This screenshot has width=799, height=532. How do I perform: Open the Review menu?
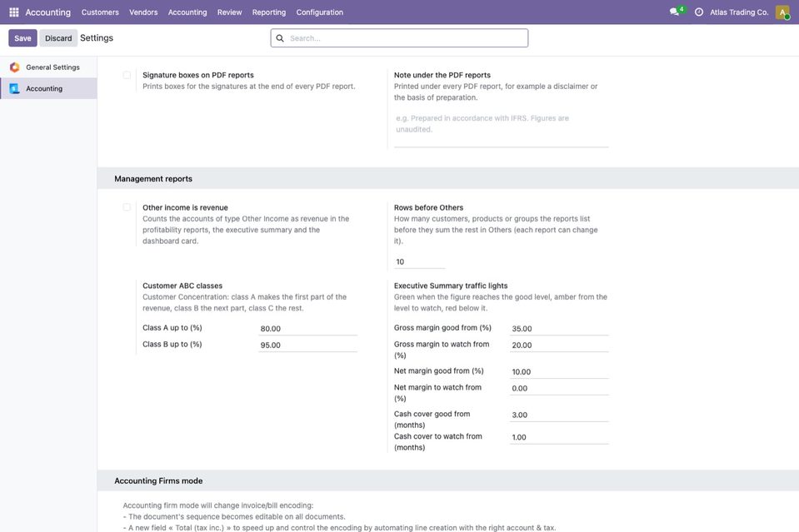click(229, 12)
